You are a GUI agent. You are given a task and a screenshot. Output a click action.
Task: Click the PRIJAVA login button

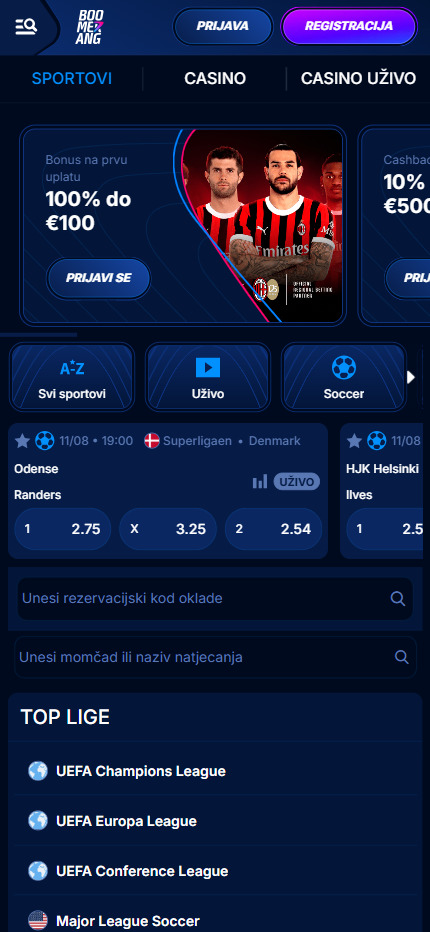click(x=222, y=26)
